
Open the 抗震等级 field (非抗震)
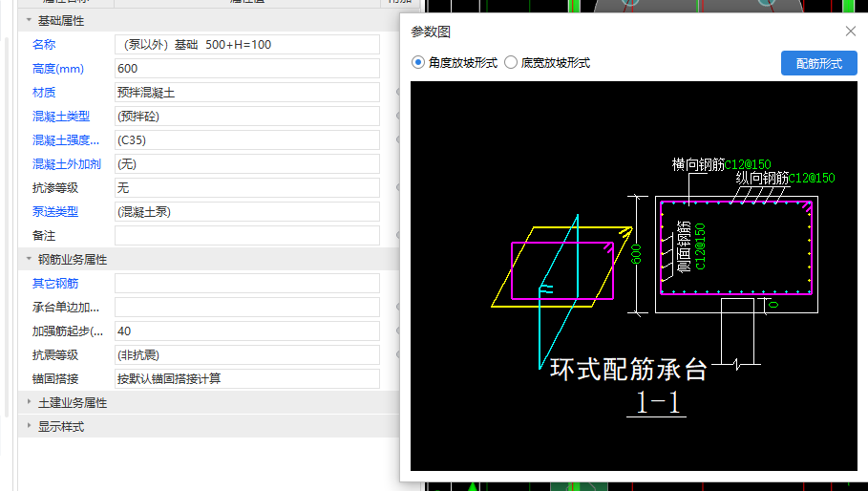click(247, 354)
